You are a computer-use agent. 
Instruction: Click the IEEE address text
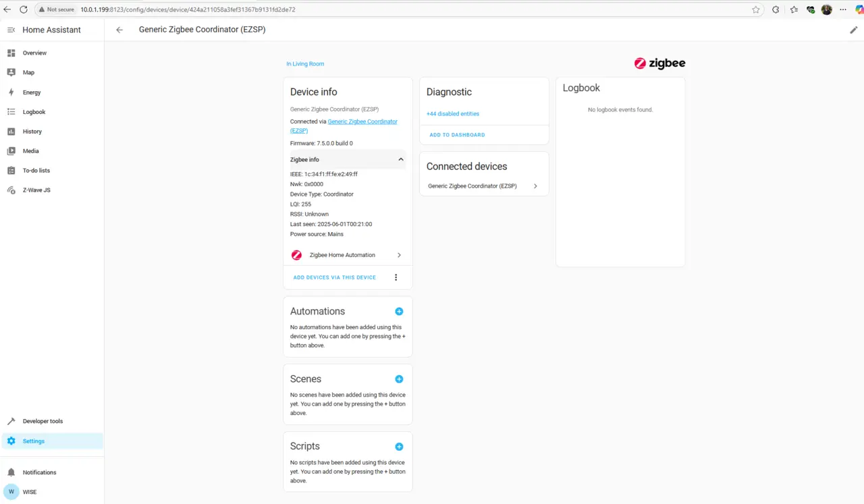324,174
